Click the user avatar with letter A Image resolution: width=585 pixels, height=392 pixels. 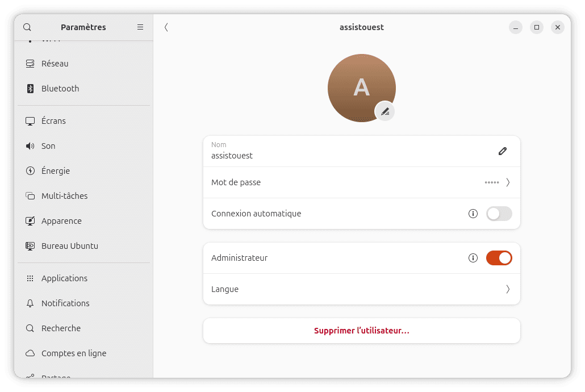(x=362, y=88)
